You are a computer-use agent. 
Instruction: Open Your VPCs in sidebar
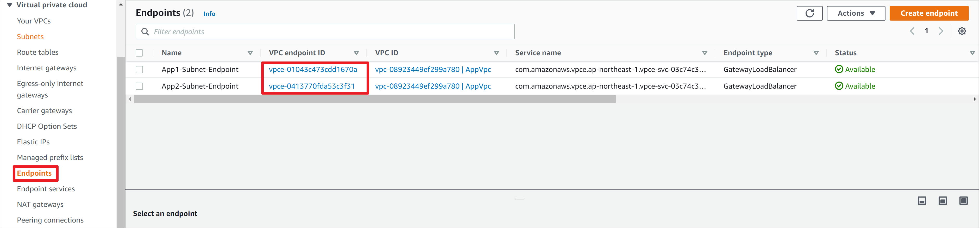click(34, 21)
